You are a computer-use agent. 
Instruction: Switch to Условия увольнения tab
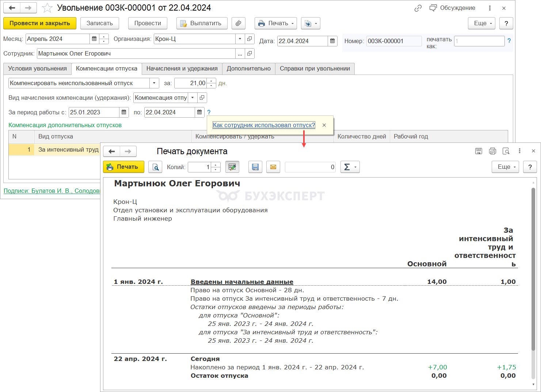[37, 69]
